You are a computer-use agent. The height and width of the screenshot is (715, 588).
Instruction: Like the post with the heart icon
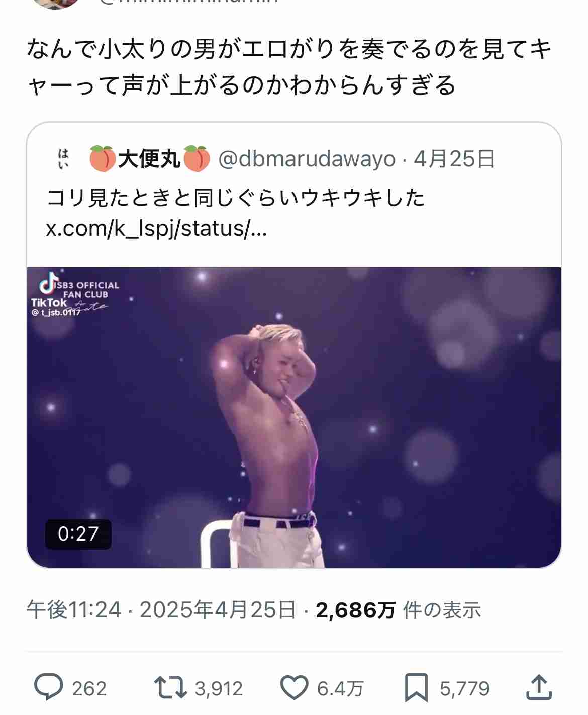tap(294, 688)
